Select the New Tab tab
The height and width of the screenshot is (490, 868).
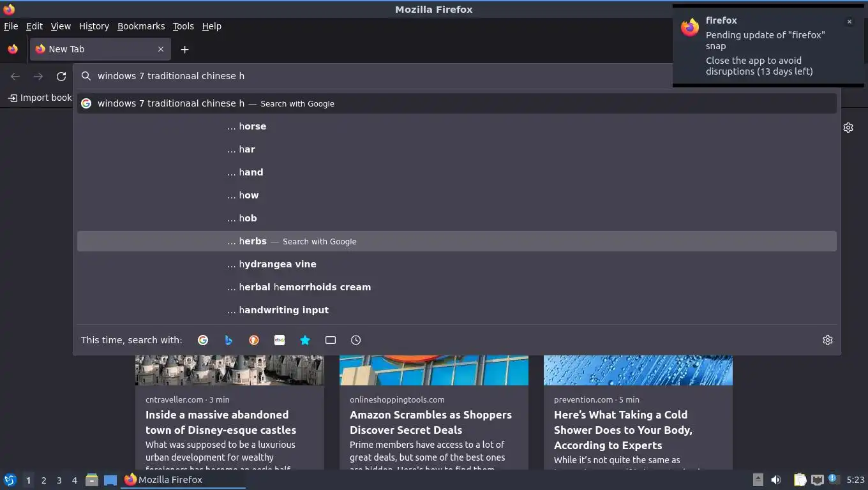[99, 49]
